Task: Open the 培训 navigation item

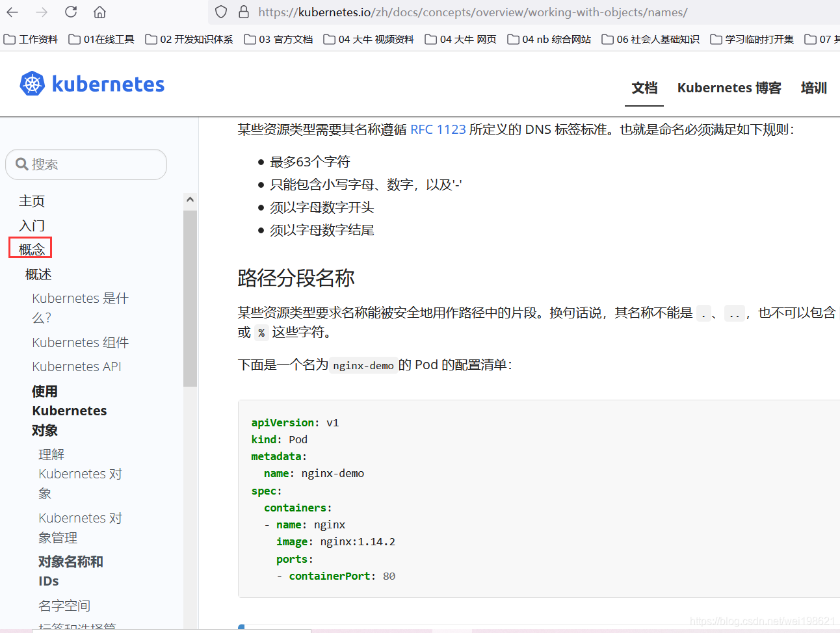Action: coord(813,88)
